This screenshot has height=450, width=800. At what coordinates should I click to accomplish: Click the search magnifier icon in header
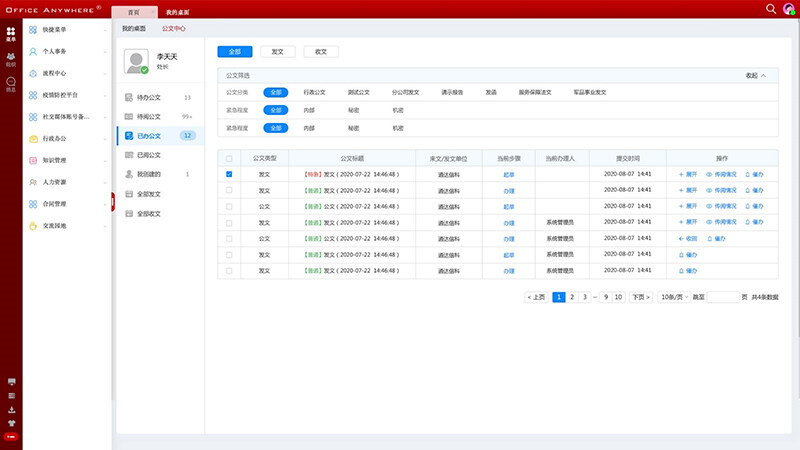(770, 8)
